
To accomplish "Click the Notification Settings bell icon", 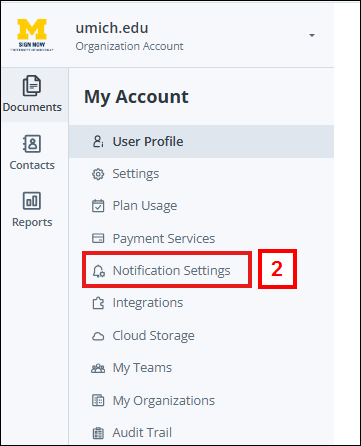I will 98,271.
